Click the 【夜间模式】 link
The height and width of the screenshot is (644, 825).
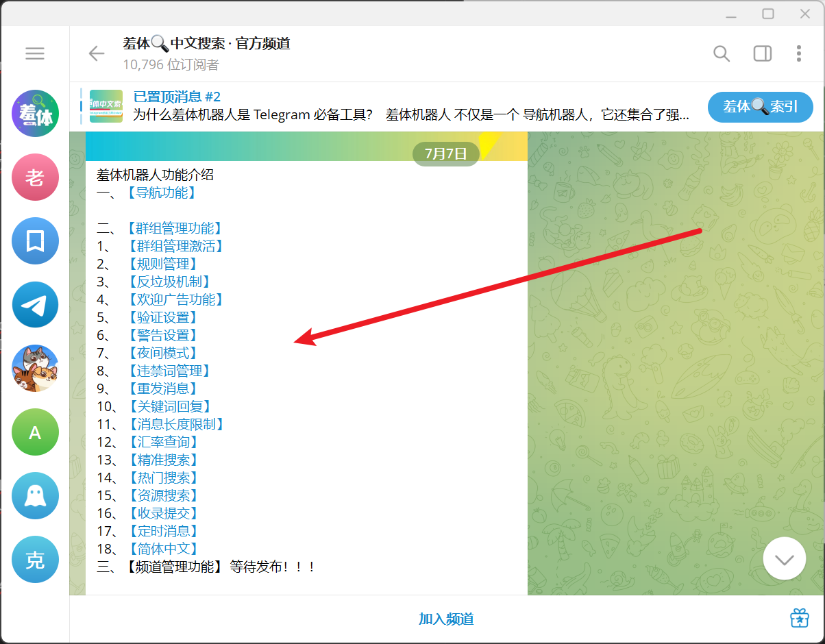(x=162, y=353)
